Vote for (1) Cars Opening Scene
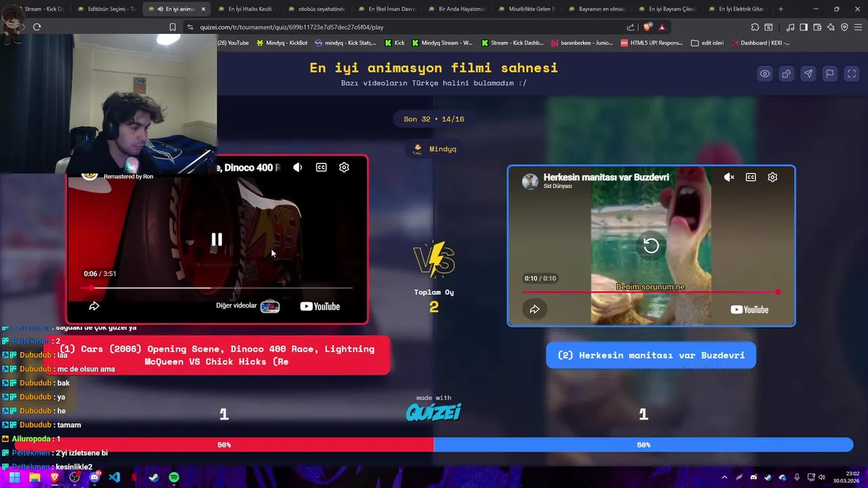868x488 pixels. point(217,355)
